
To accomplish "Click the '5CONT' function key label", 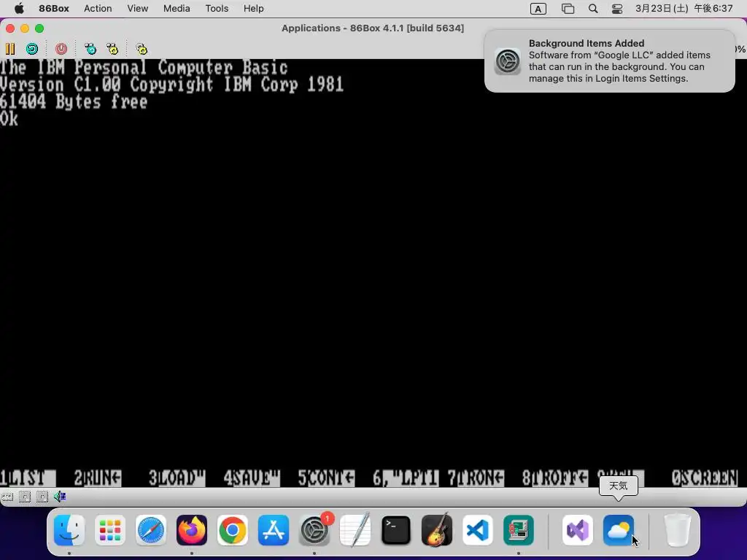I will [326, 478].
